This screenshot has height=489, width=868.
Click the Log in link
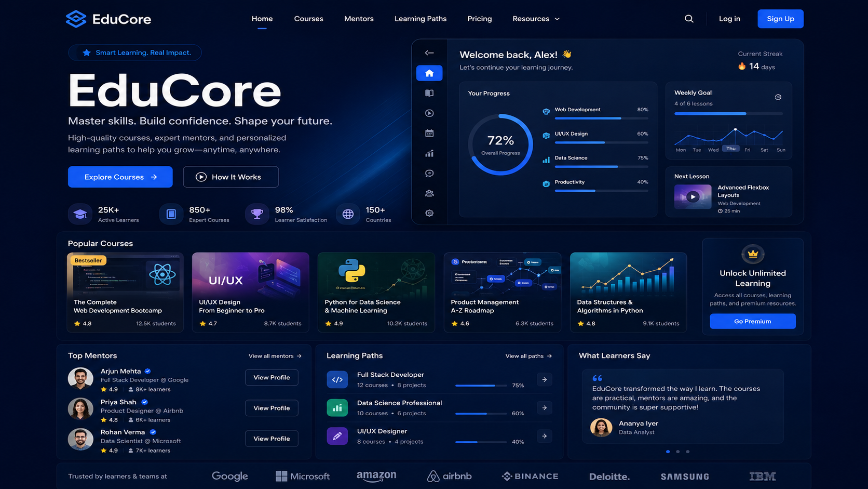tap(729, 19)
